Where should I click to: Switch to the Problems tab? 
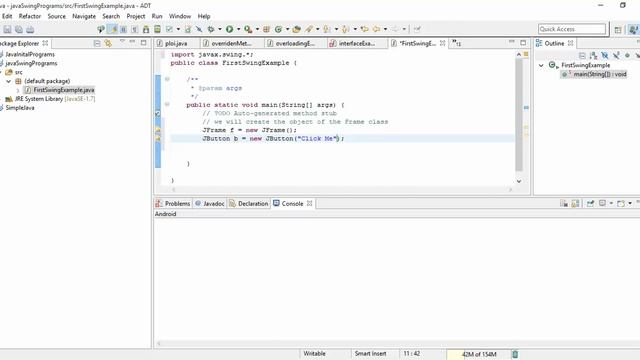tap(173, 203)
